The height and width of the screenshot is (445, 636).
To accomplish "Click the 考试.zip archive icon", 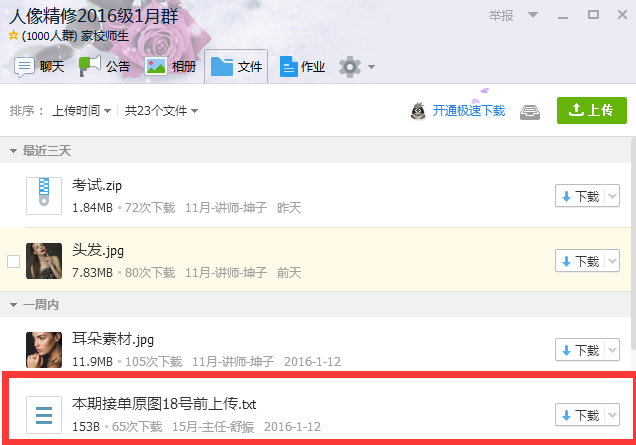I will 44,196.
